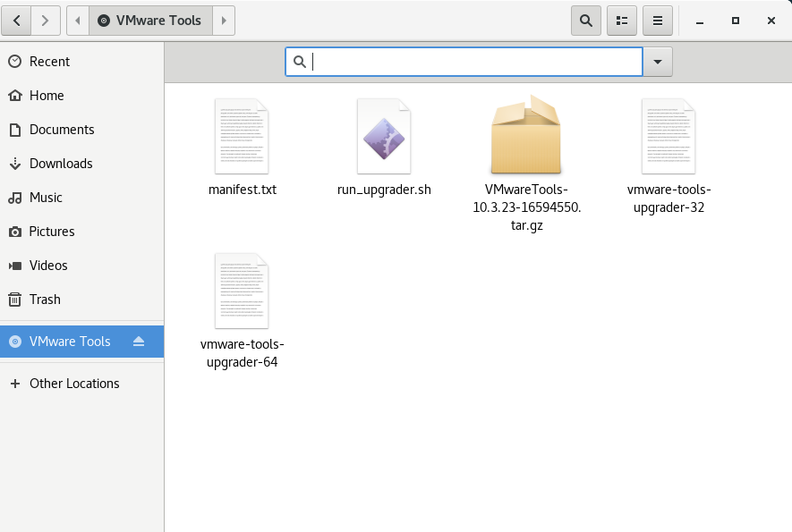
Task: Select the VMwareTools tar.gz archive icon
Action: (x=526, y=135)
